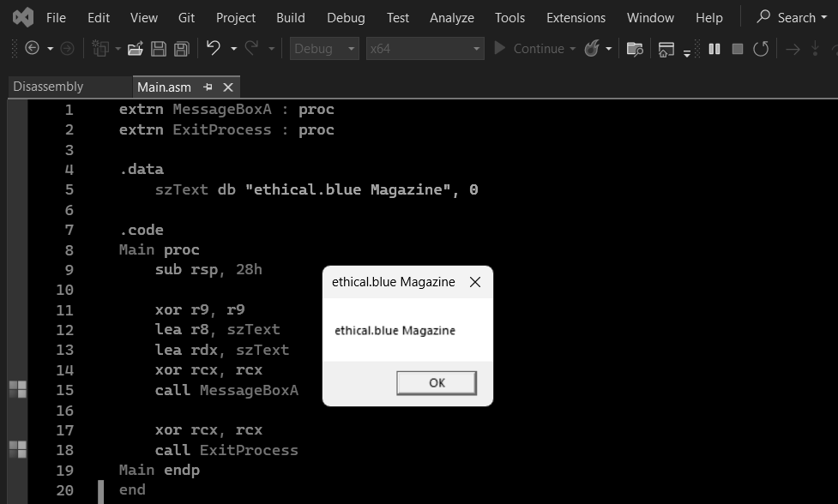Open the Analyze menu
The width and height of the screenshot is (838, 504).
click(x=452, y=18)
